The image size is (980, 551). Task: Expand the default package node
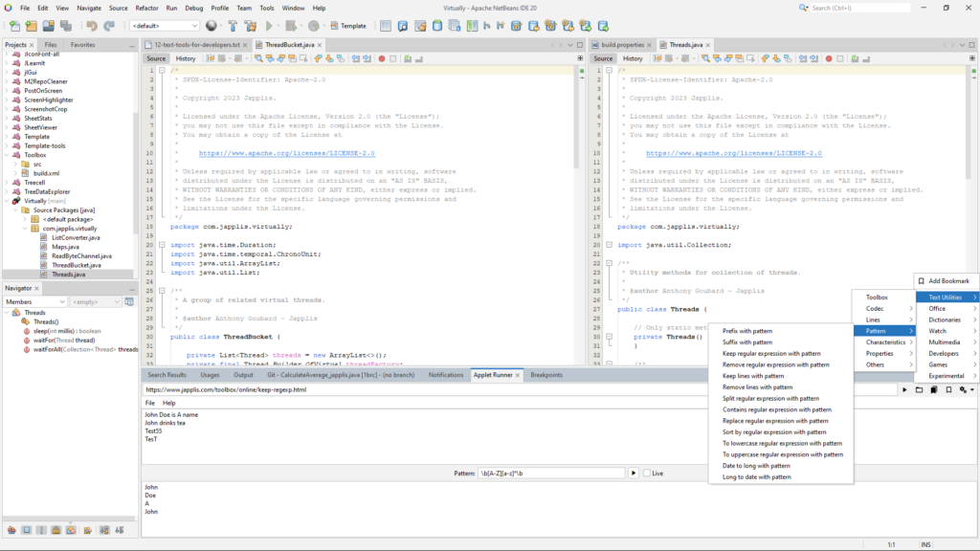click(25, 219)
